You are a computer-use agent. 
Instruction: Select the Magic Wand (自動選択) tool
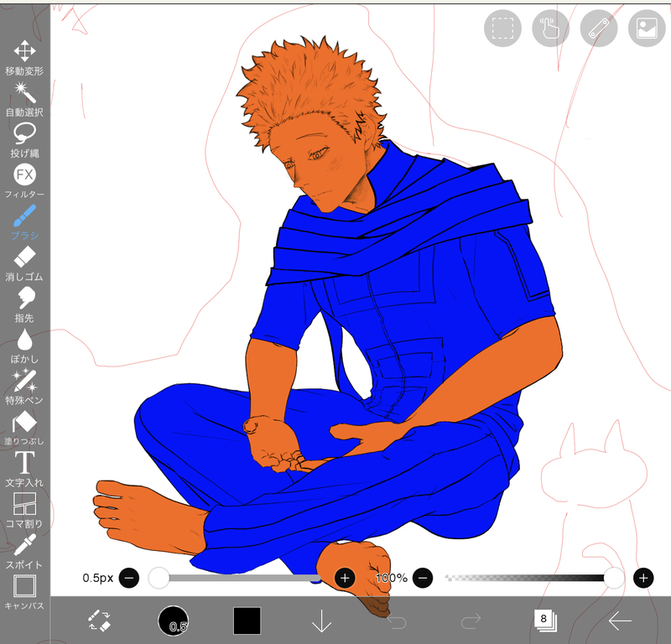[x=24, y=100]
